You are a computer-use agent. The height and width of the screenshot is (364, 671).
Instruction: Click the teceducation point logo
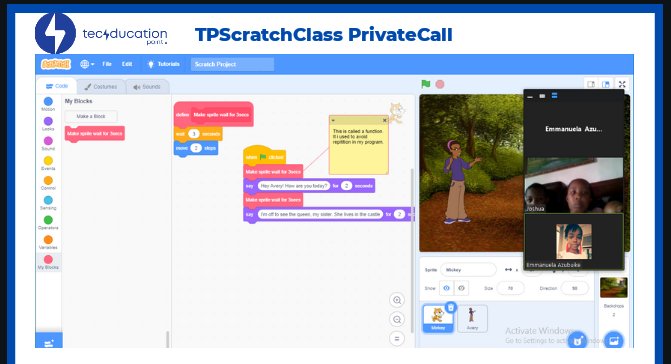tap(101, 34)
